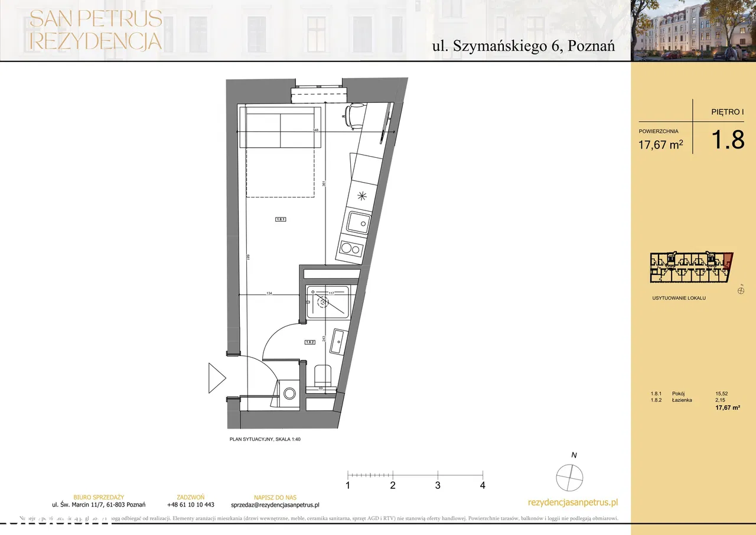Select the fridge snowflake symbol
The width and height of the screenshot is (756, 535).
(x=362, y=196)
